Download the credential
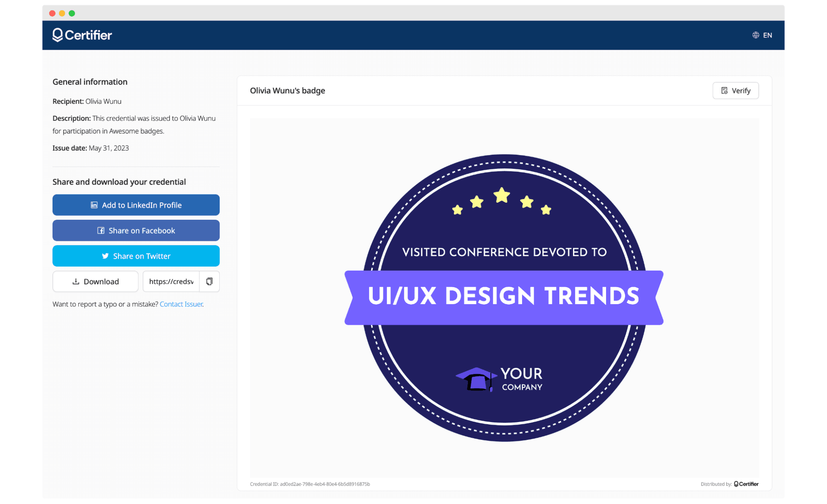 point(95,281)
